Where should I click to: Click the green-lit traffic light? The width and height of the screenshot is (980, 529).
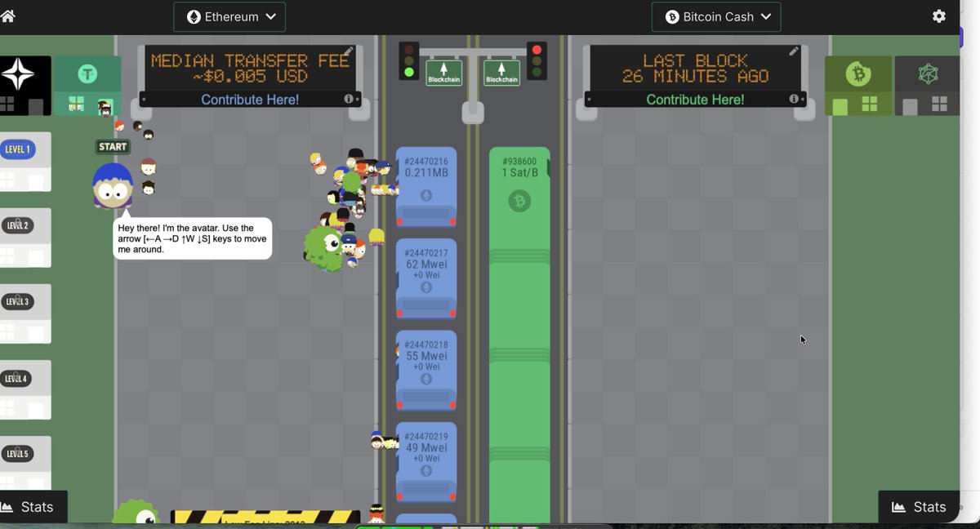[409, 61]
